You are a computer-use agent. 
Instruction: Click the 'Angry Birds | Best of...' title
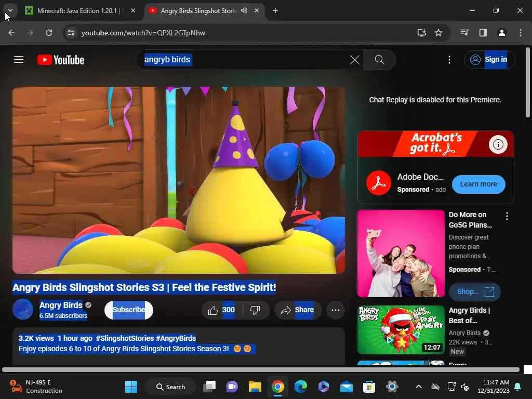point(469,315)
